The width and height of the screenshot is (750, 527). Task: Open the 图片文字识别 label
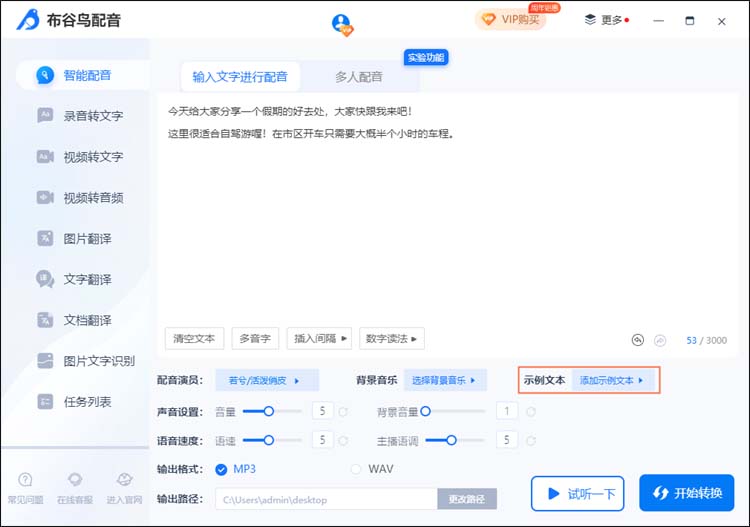(99, 361)
